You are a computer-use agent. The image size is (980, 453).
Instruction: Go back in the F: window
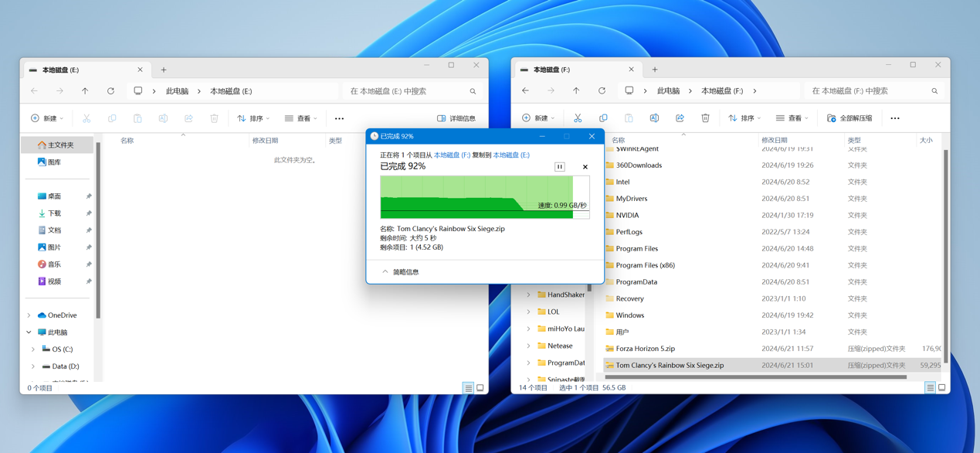coord(525,91)
